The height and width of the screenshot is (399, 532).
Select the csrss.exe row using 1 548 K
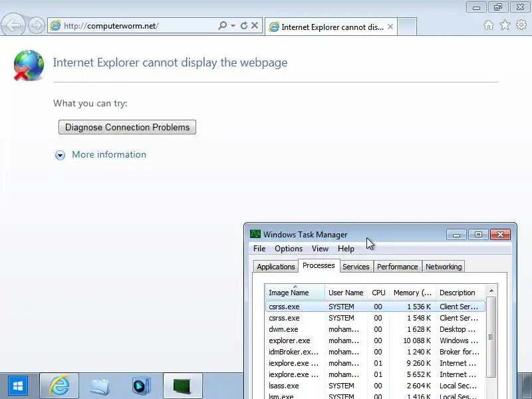(375, 318)
